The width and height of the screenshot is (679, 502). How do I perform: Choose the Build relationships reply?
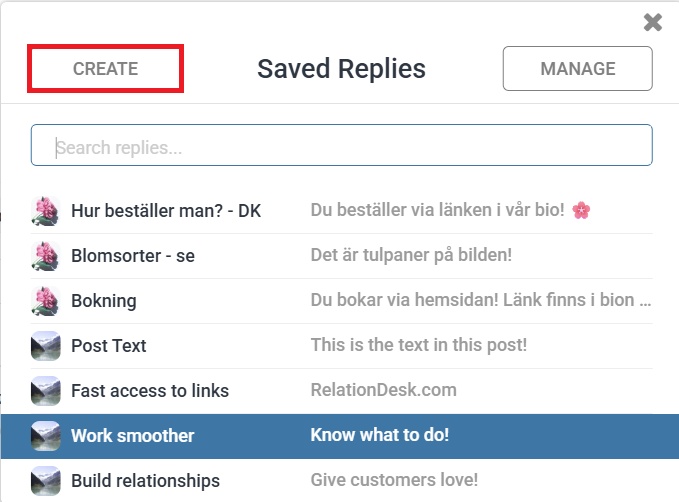(341, 480)
